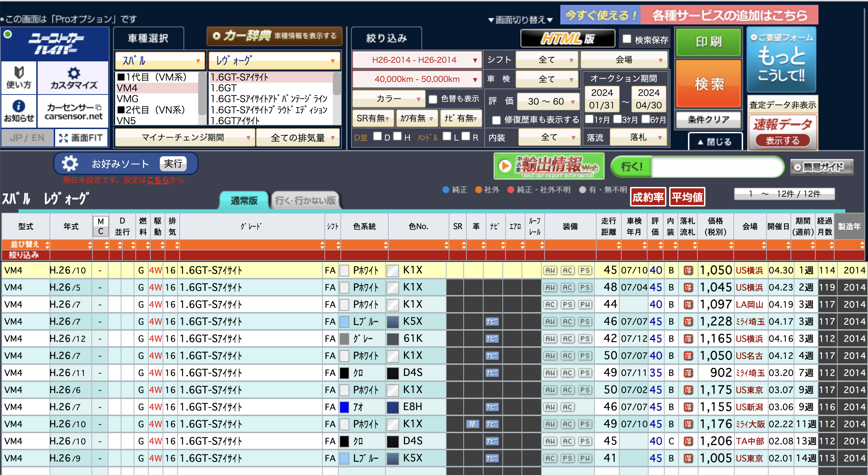868x475 pixels.
Task: Check the 1ヶ月 auction period box
Action: point(589,119)
